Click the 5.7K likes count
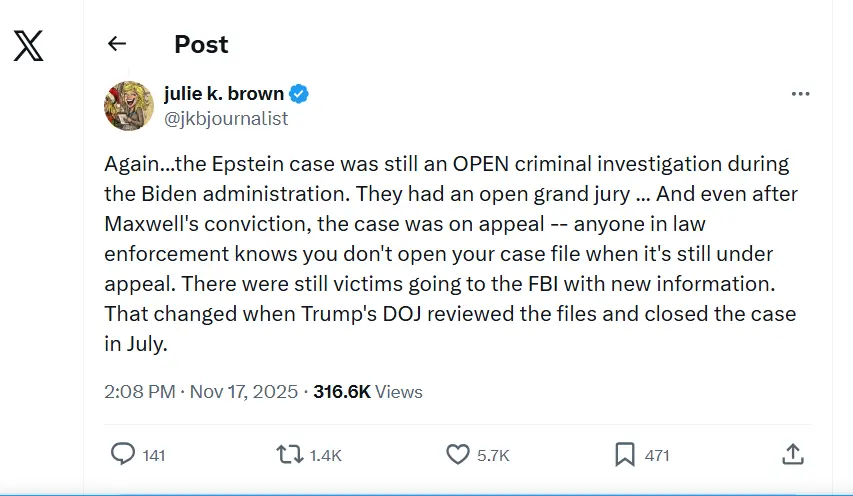This screenshot has height=496, width=853. [x=493, y=455]
